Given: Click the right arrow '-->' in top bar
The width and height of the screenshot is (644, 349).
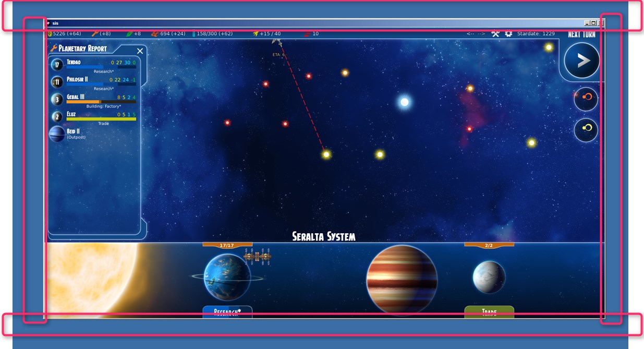Looking at the screenshot, I should pyautogui.click(x=481, y=33).
